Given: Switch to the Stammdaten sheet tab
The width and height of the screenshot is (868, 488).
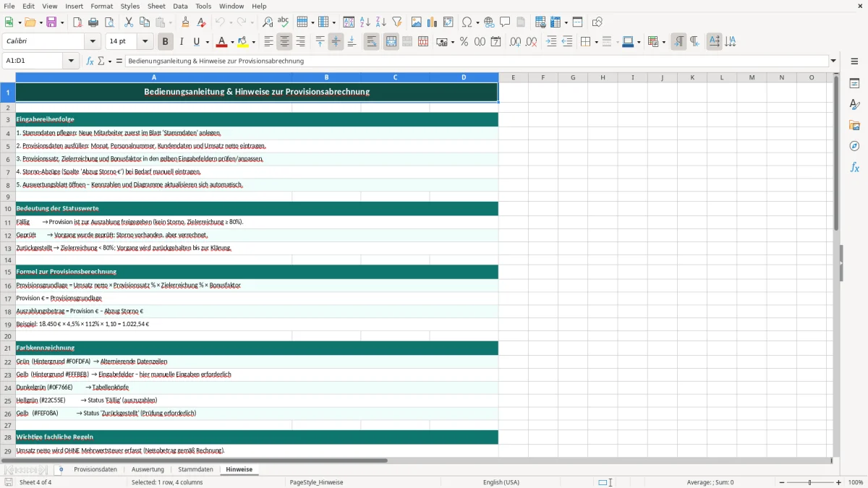Looking at the screenshot, I should 195,469.
